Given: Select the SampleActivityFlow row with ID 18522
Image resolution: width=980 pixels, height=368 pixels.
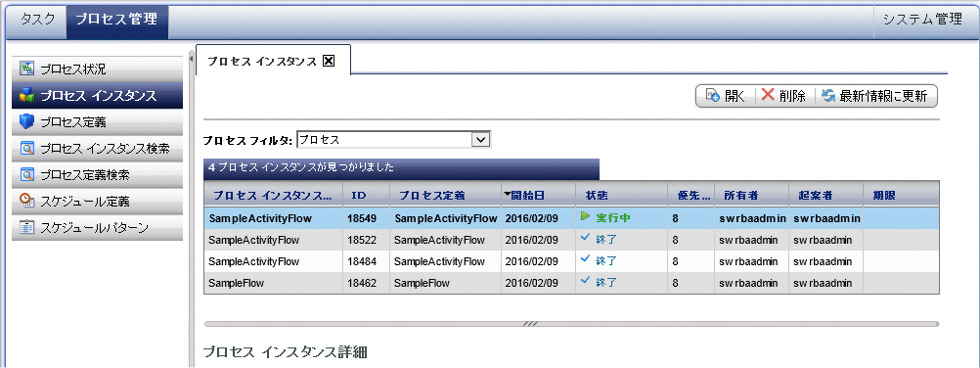Looking at the screenshot, I should tap(571, 239).
